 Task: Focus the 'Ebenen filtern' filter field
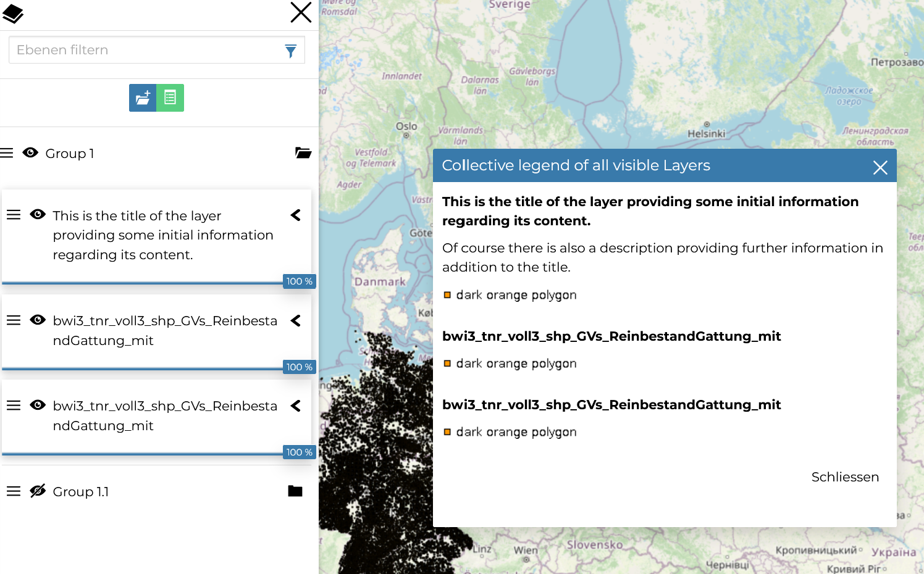pos(156,50)
